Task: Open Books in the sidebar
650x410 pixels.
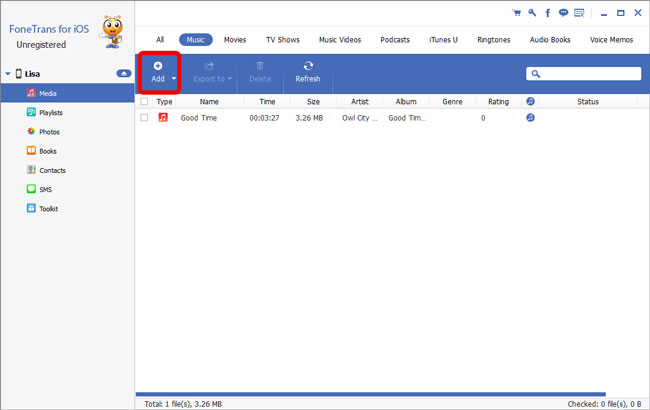Action: pyautogui.click(x=47, y=151)
